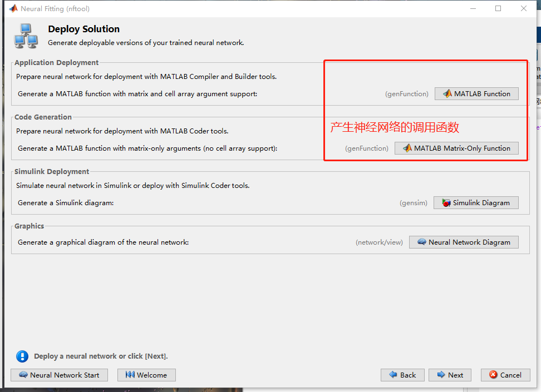Image resolution: width=541 pixels, height=392 pixels.
Task: Click 'Prepare neural network... MATLAB Coder tools' text
Action: [x=122, y=131]
